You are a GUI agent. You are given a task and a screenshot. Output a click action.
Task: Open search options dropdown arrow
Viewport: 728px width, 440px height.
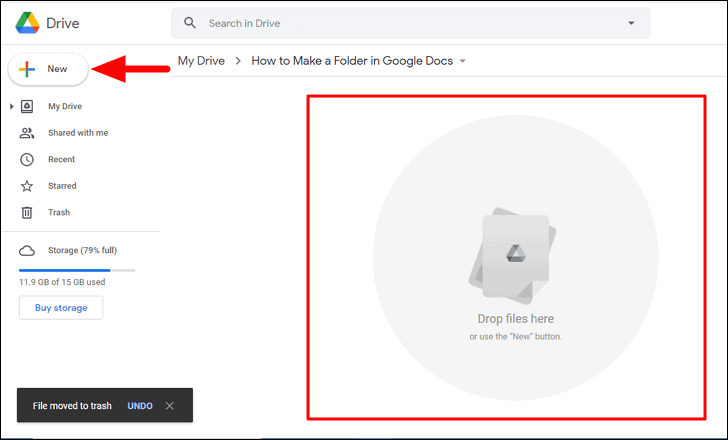pyautogui.click(x=631, y=23)
